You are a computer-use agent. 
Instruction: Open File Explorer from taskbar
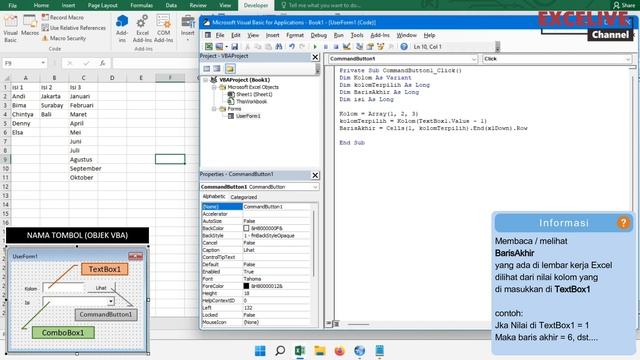[x=320, y=351]
